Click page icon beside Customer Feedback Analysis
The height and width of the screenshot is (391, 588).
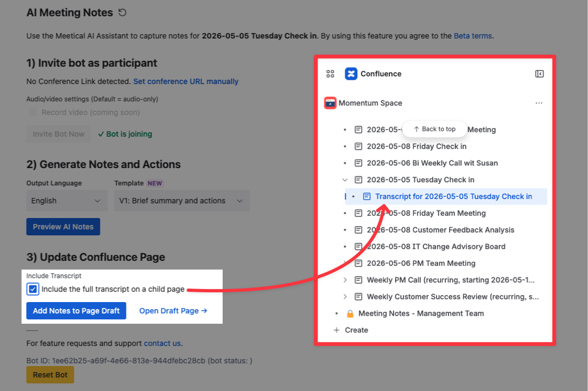(x=358, y=229)
